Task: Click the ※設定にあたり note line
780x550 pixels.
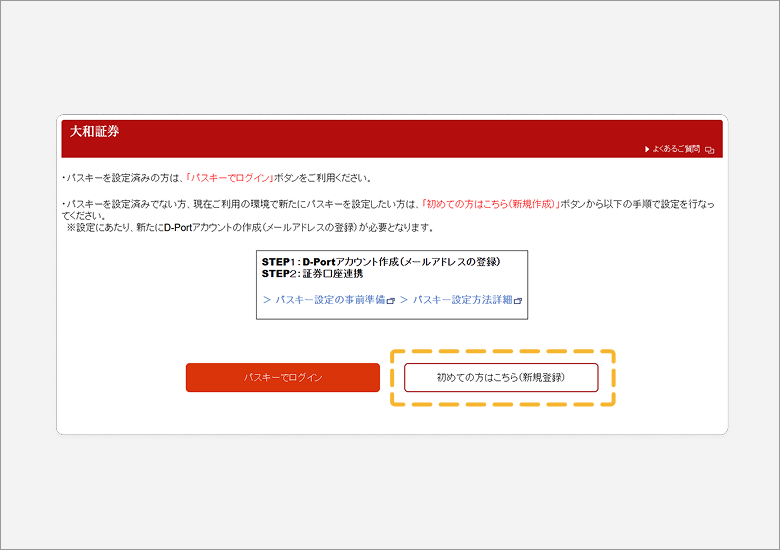Action: [251, 227]
